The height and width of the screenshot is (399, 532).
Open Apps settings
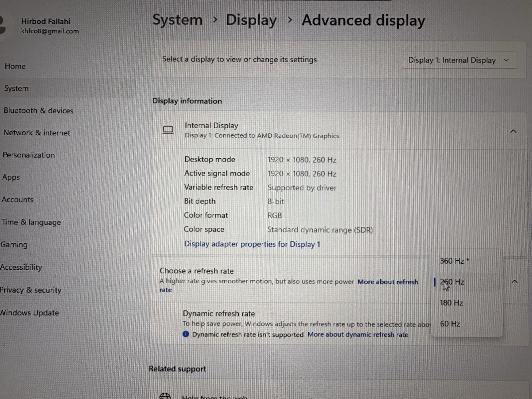pyautogui.click(x=11, y=177)
